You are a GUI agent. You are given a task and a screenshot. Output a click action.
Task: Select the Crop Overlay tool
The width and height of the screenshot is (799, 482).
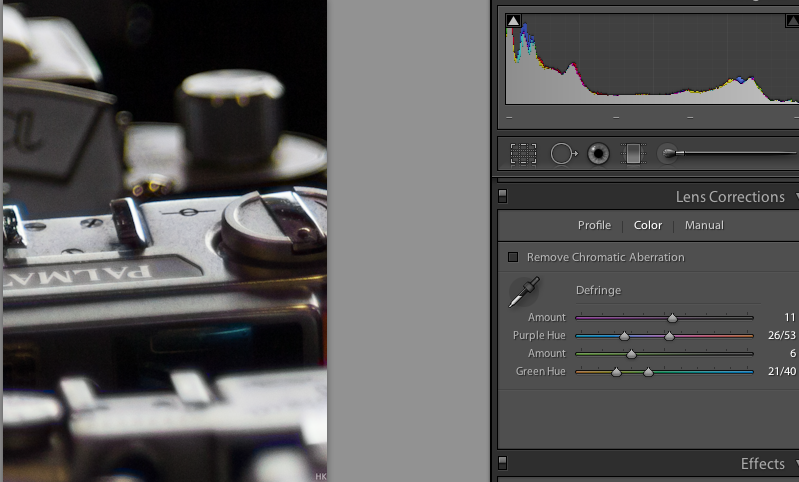point(523,153)
